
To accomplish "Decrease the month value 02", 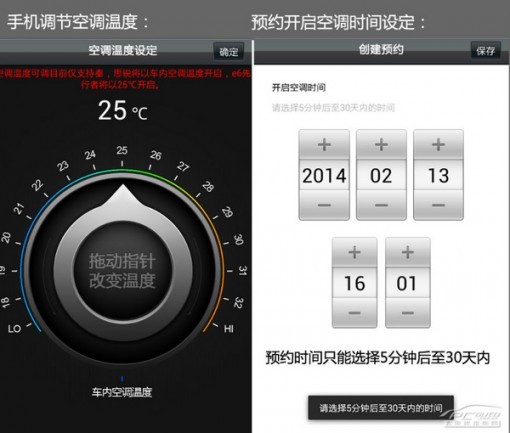I will pos(381,205).
